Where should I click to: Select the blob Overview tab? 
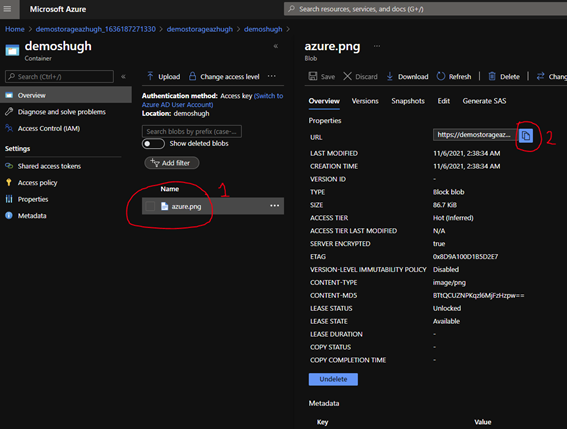324,101
